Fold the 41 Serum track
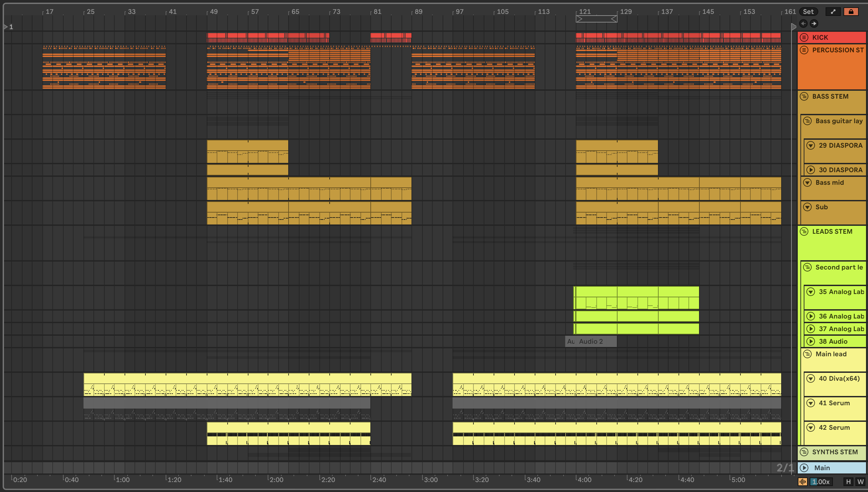Screen dimensions: 868x492 [x=811, y=403]
